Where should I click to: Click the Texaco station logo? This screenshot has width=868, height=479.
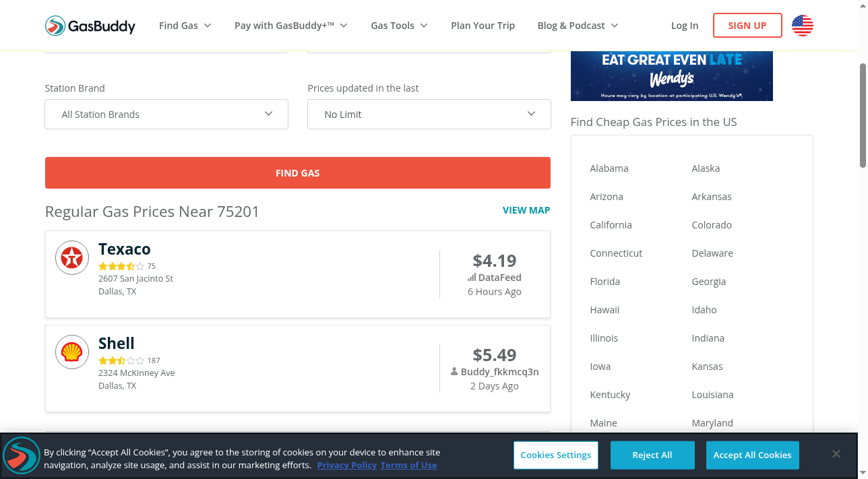(x=72, y=257)
